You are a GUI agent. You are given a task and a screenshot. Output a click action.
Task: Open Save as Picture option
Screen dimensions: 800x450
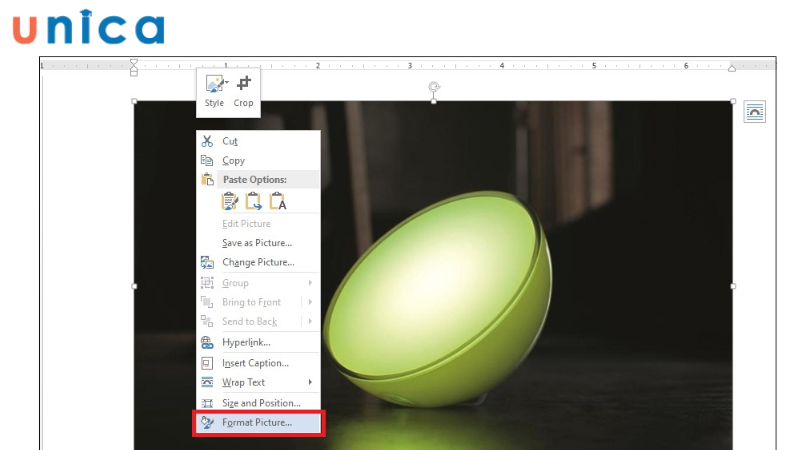click(x=257, y=243)
